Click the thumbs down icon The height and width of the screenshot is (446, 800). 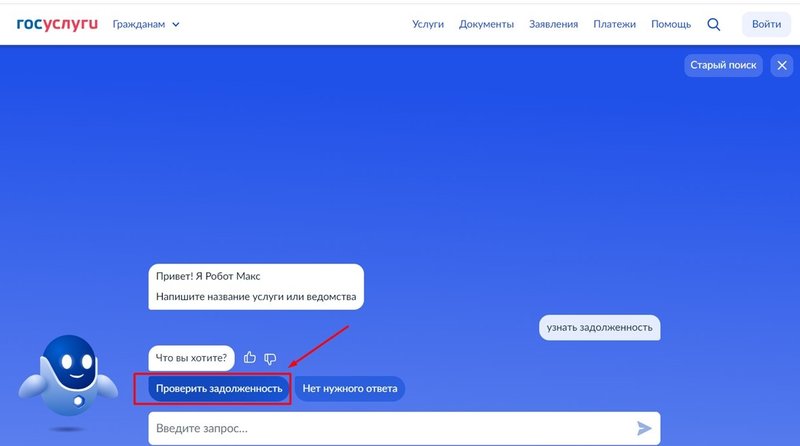(270, 359)
